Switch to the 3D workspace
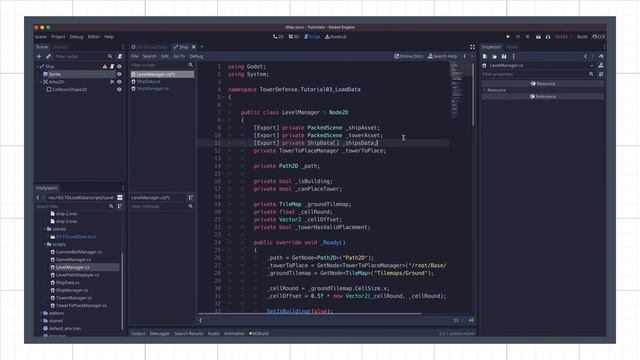This screenshot has width=640, height=360. pos(294,37)
